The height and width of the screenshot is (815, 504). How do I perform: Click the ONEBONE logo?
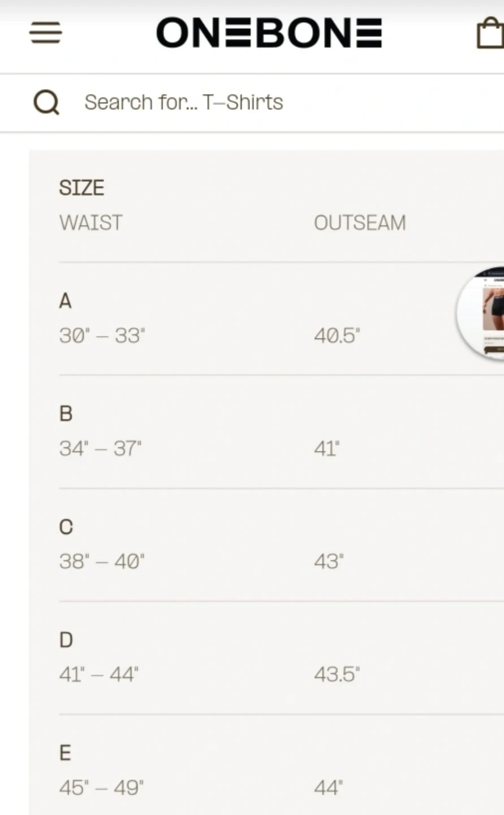pyautogui.click(x=269, y=33)
